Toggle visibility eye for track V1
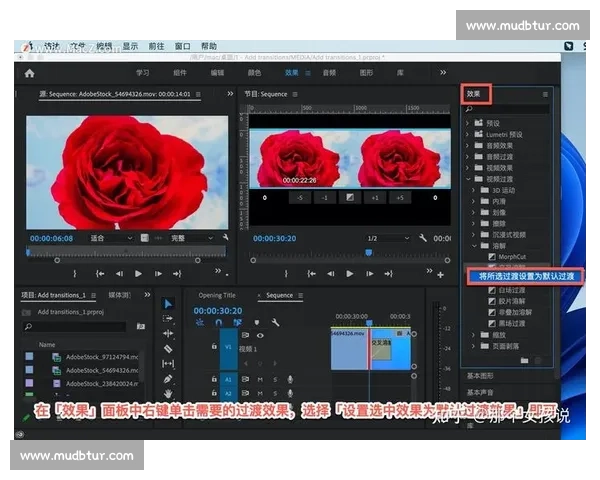The height and width of the screenshot is (480, 600). click(x=259, y=335)
